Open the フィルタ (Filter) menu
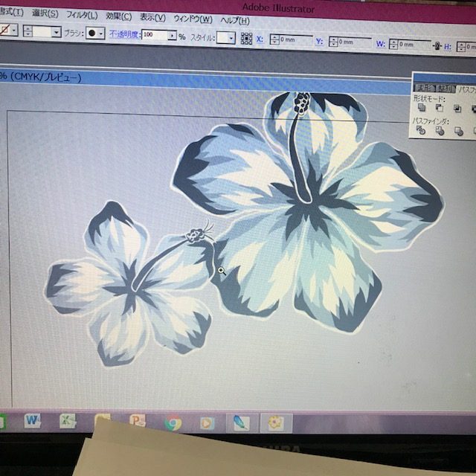The image size is (476, 476). tap(81, 15)
